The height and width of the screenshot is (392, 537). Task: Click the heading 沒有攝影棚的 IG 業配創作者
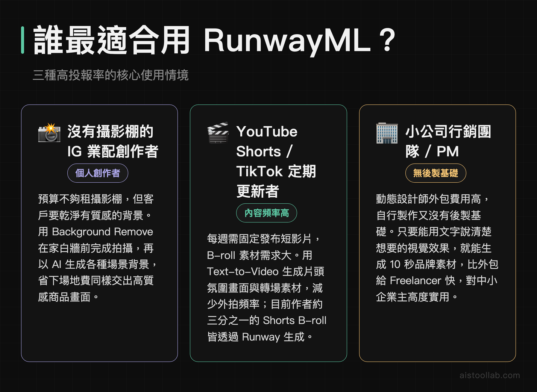point(113,141)
